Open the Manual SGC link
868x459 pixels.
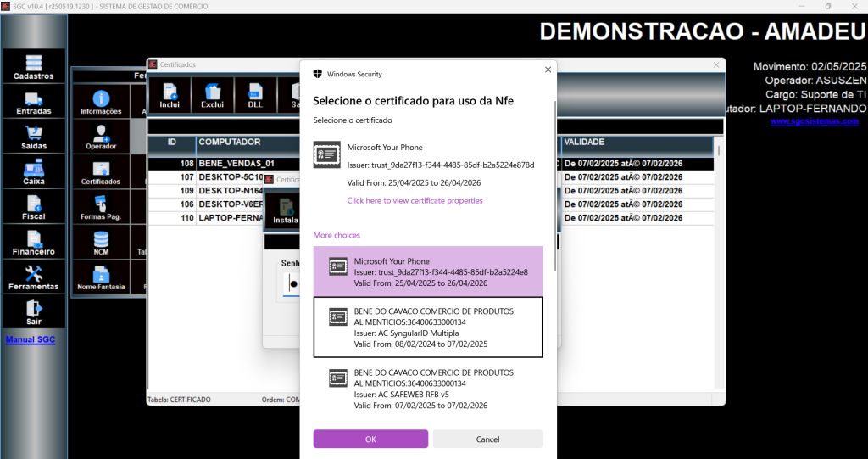(x=31, y=339)
